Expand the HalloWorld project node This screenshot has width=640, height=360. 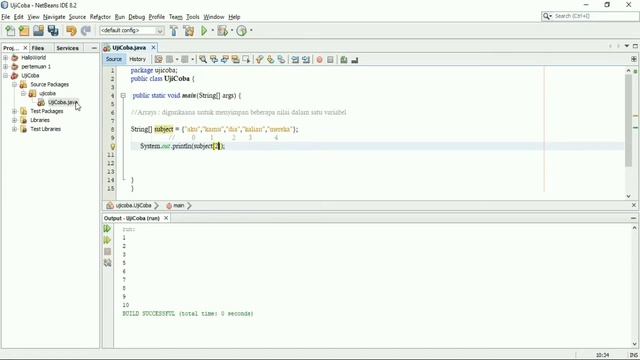point(6,58)
